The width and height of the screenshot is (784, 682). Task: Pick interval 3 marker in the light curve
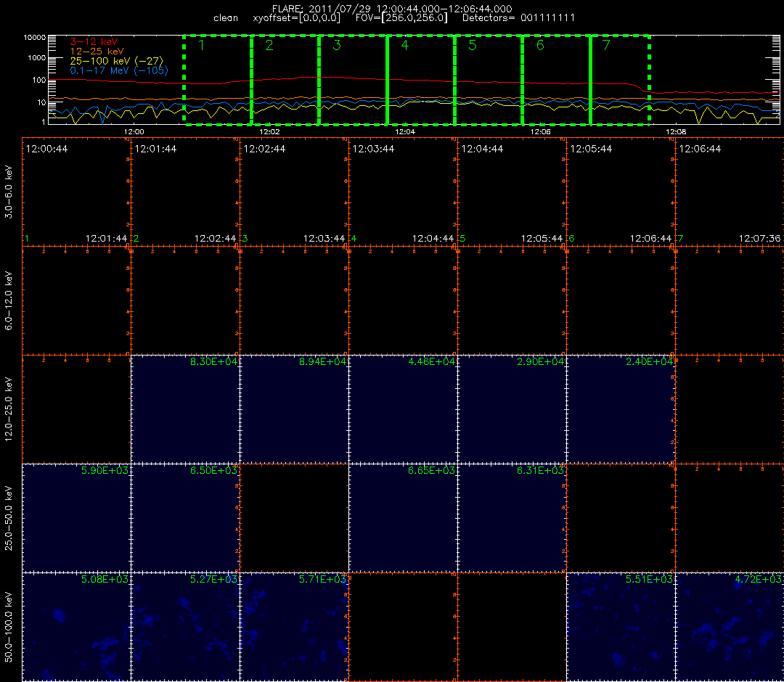(337, 45)
